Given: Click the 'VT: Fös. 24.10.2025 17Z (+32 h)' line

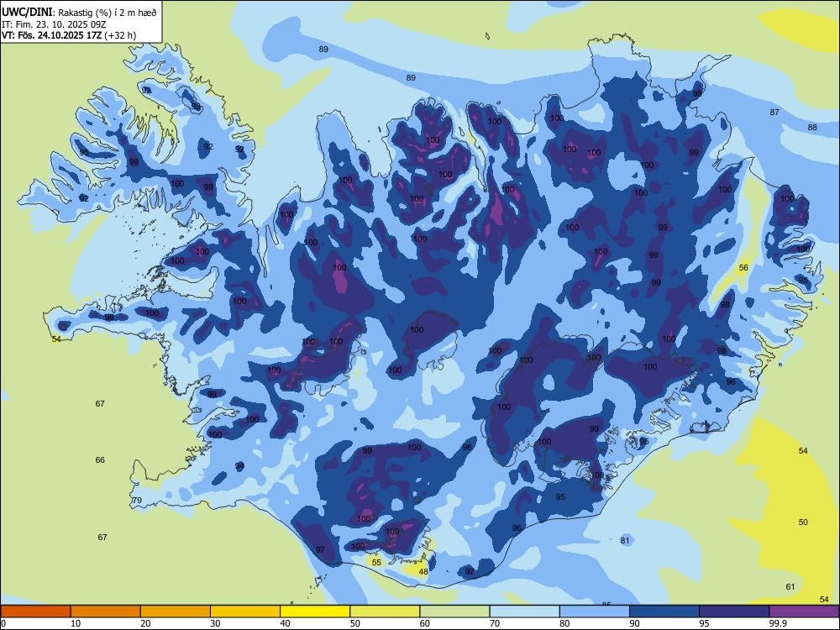Looking at the screenshot, I should coord(69,35).
